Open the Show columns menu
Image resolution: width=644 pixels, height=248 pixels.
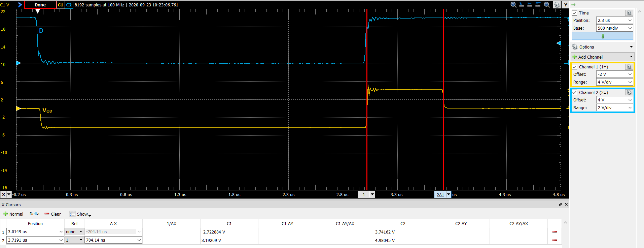[x=80, y=214]
